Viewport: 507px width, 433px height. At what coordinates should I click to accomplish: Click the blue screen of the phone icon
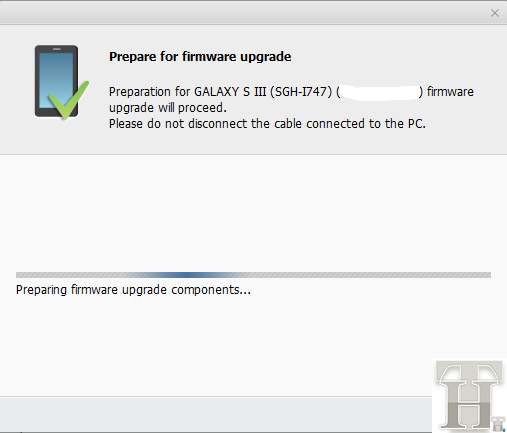click(x=56, y=80)
